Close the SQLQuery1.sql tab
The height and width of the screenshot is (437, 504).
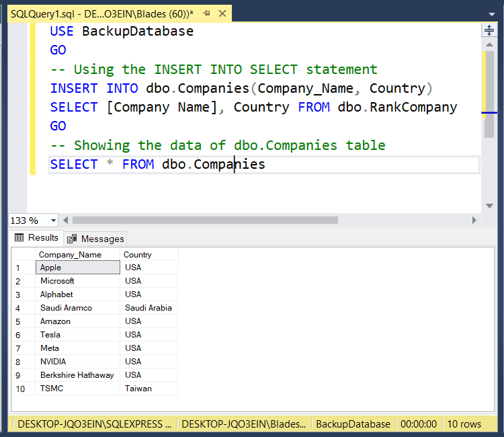[x=222, y=13]
